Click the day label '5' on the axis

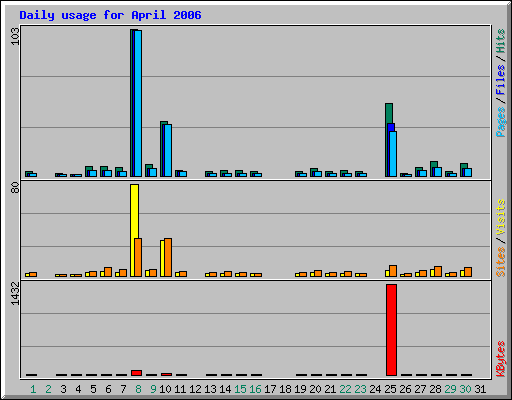click(93, 389)
